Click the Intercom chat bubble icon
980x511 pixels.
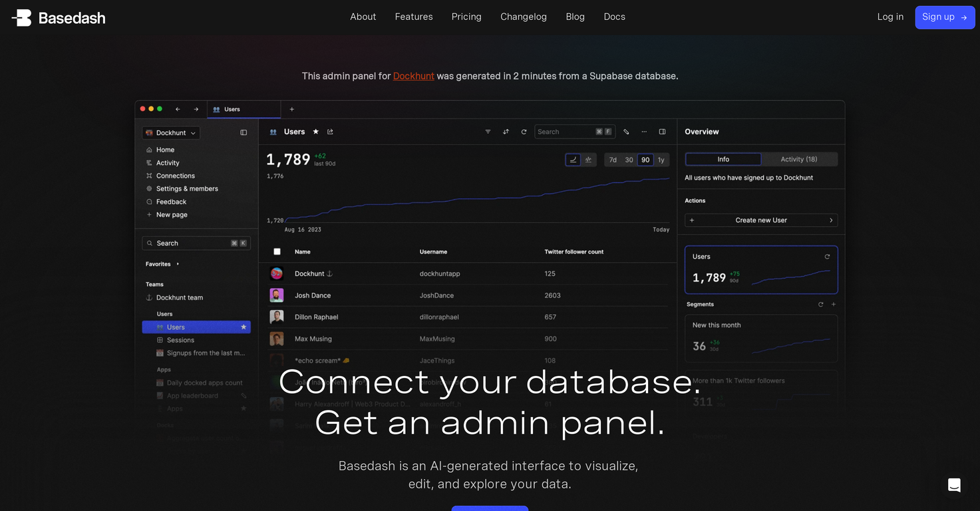pos(954,485)
